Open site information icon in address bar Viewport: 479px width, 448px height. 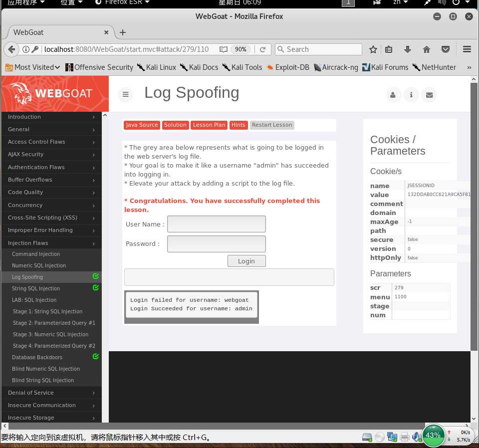point(26,49)
